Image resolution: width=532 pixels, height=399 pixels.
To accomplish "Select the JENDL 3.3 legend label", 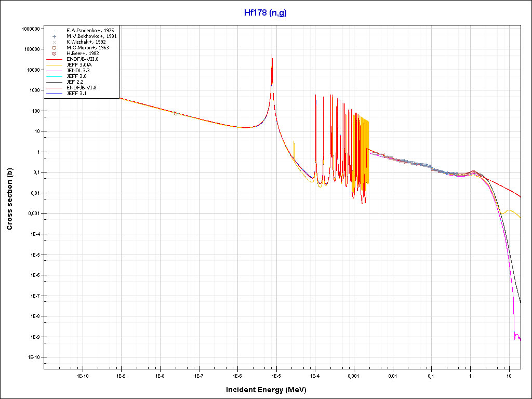I will 78,71.
